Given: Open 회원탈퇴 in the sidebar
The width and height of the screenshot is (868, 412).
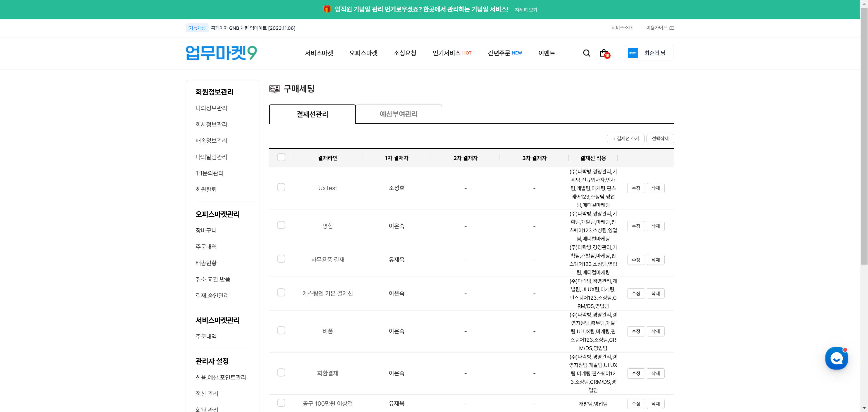Looking at the screenshot, I should [206, 189].
